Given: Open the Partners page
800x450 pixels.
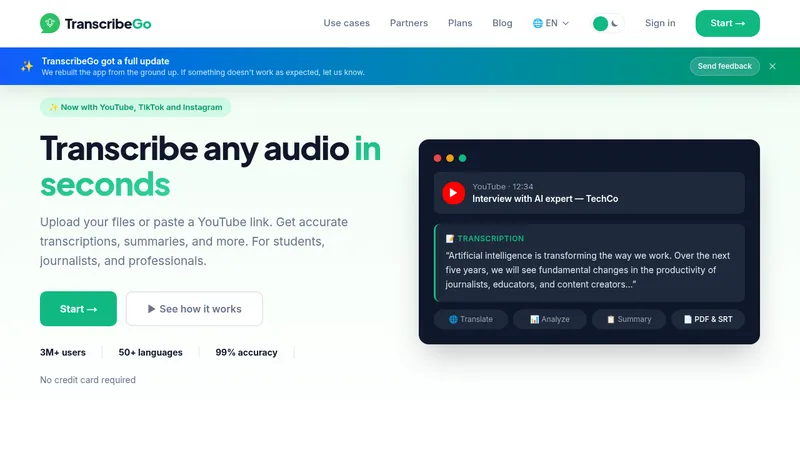Looking at the screenshot, I should pyautogui.click(x=409, y=23).
